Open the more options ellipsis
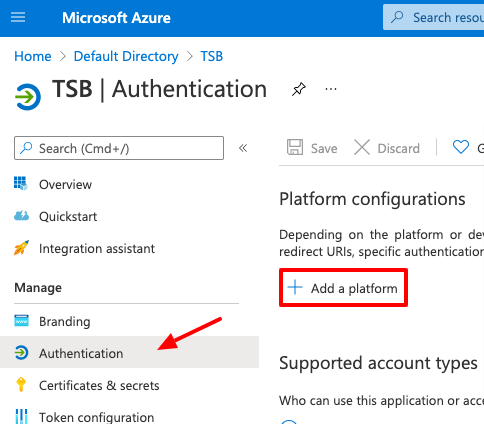The height and width of the screenshot is (424, 484). (331, 89)
